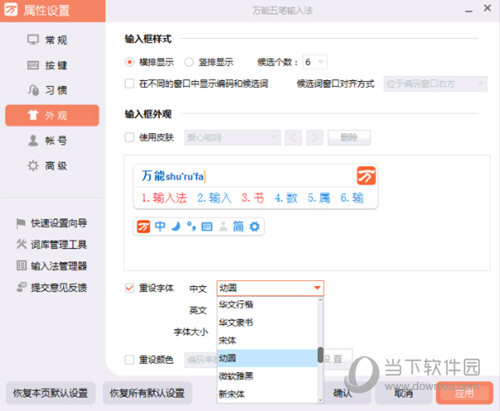Click the status bar account icon
The height and width of the screenshot is (411, 500).
223,227
